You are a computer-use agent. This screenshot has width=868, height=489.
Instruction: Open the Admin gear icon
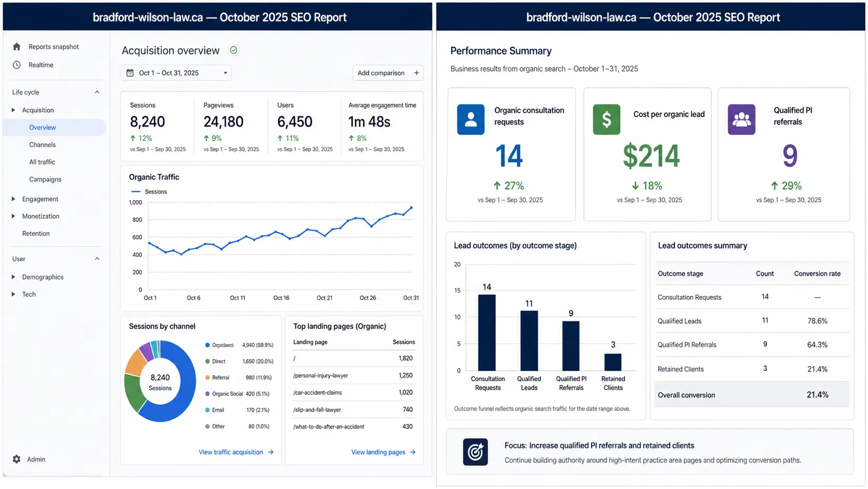(x=17, y=459)
